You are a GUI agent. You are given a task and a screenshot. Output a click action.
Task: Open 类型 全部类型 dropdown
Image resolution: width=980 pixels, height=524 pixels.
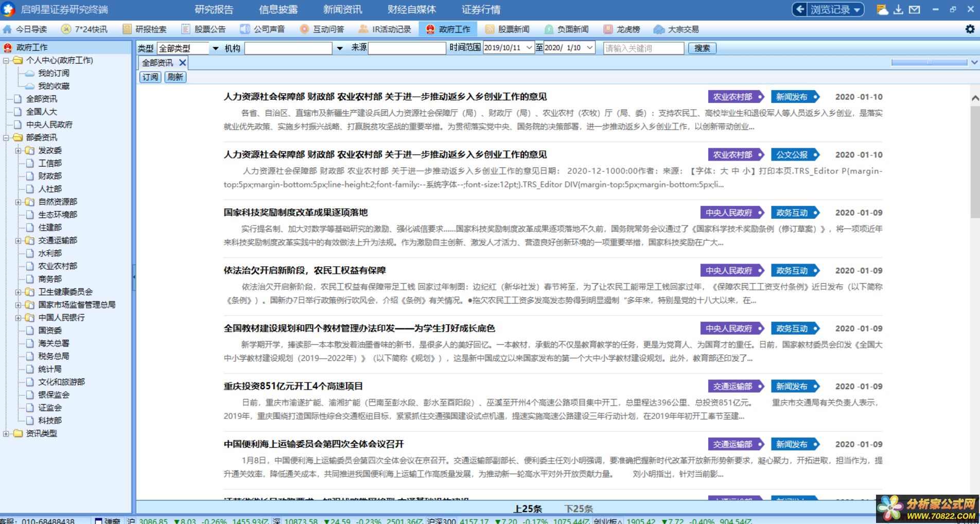pos(215,48)
